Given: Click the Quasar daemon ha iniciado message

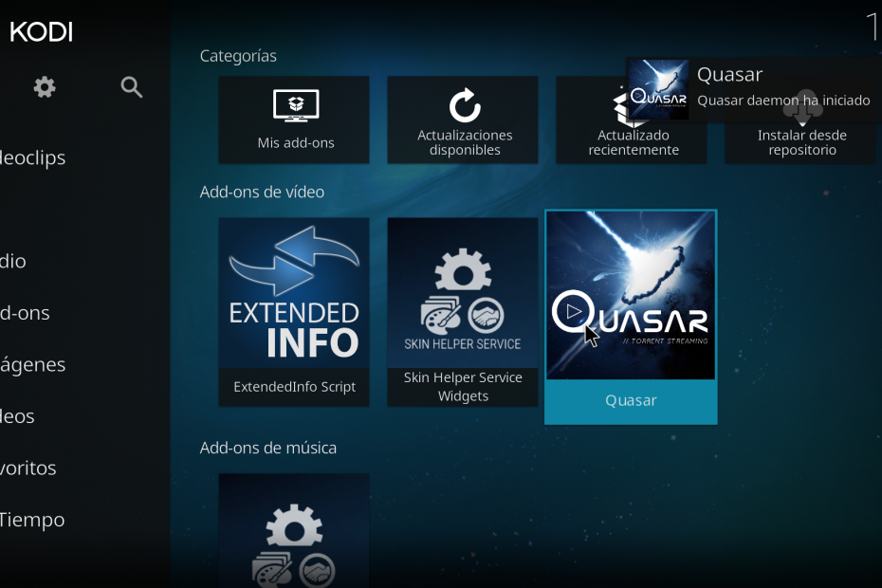Looking at the screenshot, I should [783, 101].
